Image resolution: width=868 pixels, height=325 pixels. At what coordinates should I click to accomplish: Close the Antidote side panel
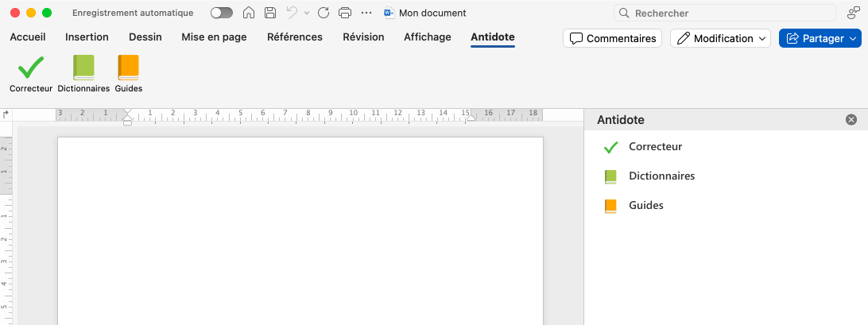851,120
